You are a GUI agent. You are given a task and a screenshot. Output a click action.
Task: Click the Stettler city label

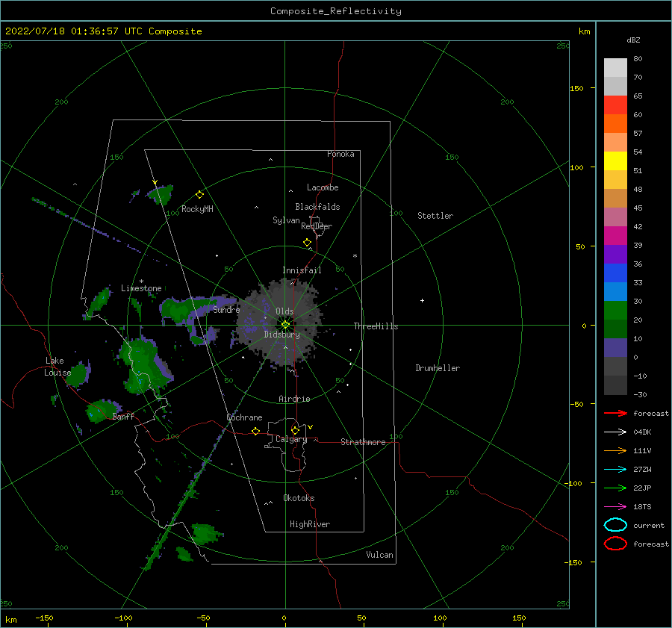click(435, 216)
